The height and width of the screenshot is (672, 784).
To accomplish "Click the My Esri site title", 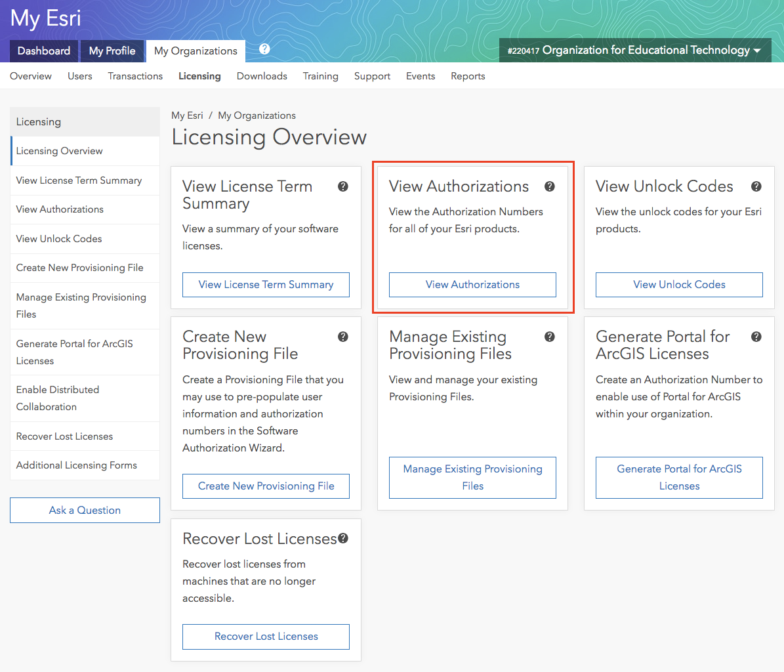I will point(45,18).
